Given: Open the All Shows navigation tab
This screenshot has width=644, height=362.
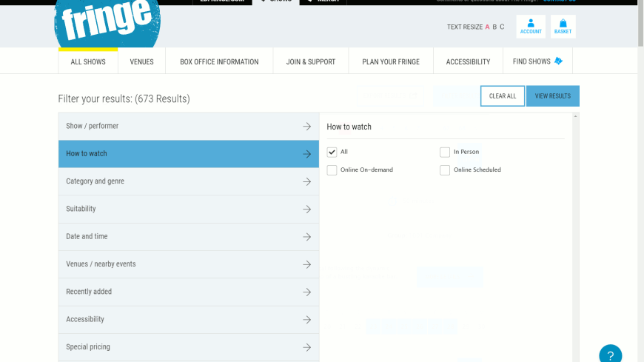Looking at the screenshot, I should tap(88, 61).
